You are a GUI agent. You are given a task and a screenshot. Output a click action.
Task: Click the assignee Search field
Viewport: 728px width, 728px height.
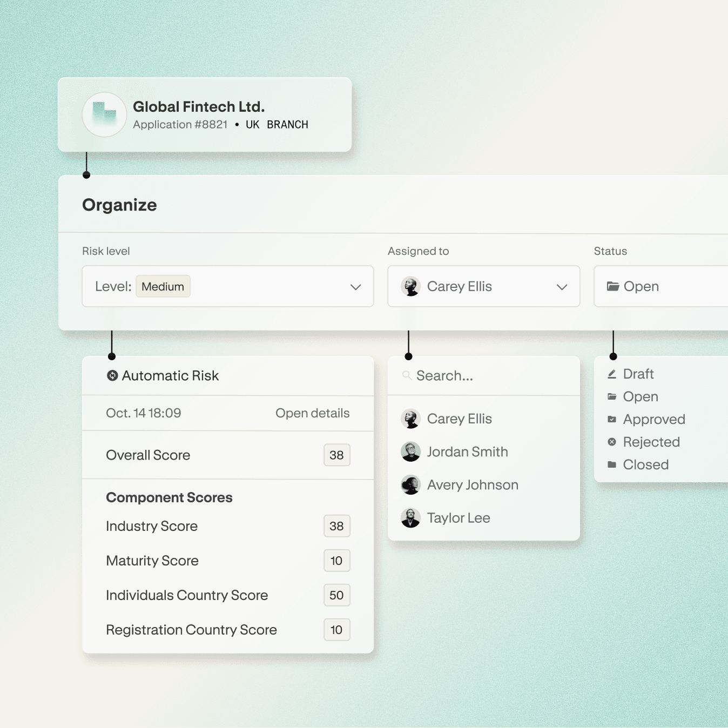coord(486,376)
